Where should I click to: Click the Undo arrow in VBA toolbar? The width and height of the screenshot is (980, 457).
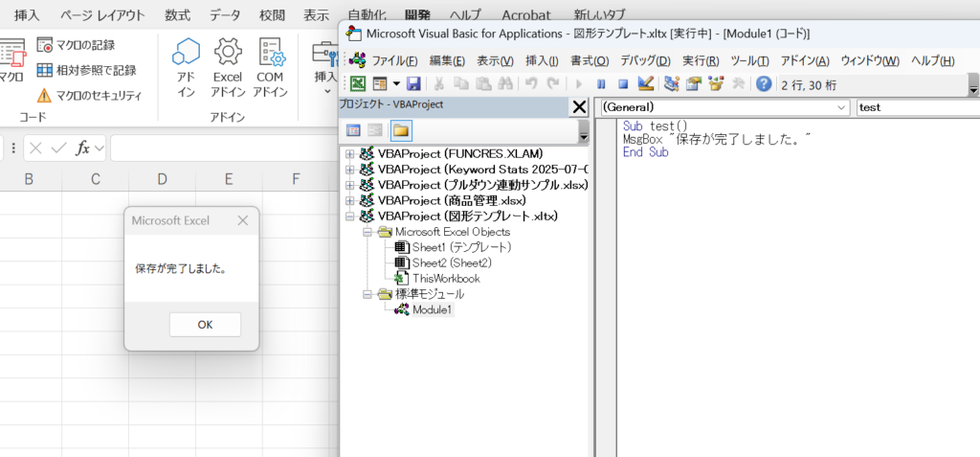point(531,84)
